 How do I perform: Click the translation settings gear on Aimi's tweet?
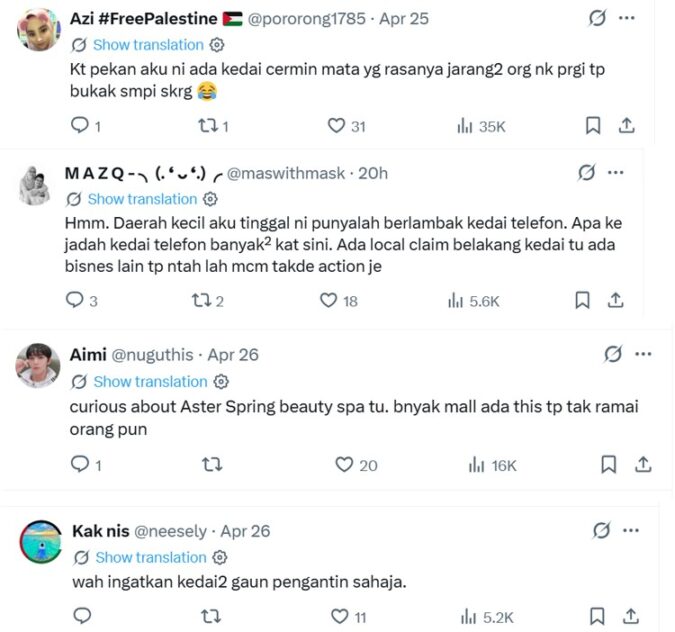click(x=221, y=382)
